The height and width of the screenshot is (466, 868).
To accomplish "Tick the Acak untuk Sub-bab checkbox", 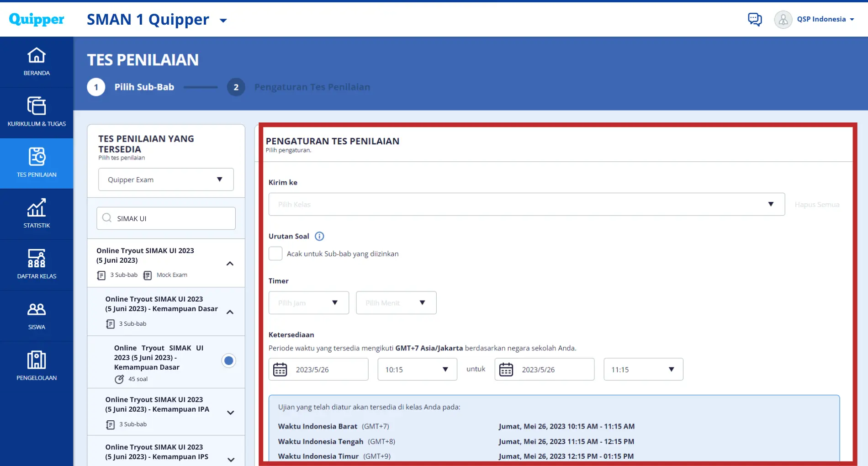I will coord(275,254).
